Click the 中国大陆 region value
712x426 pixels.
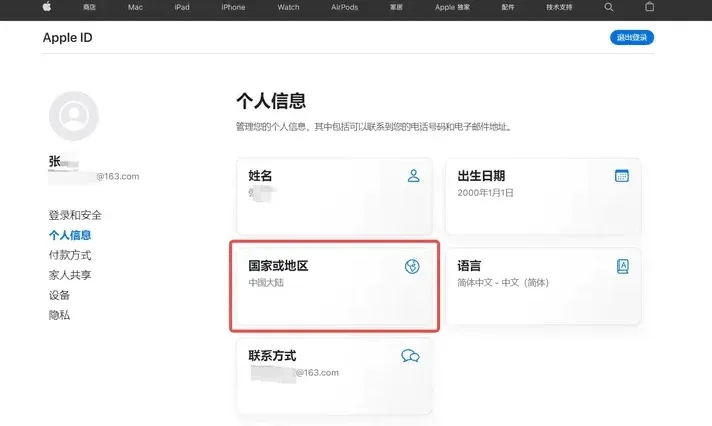point(266,282)
